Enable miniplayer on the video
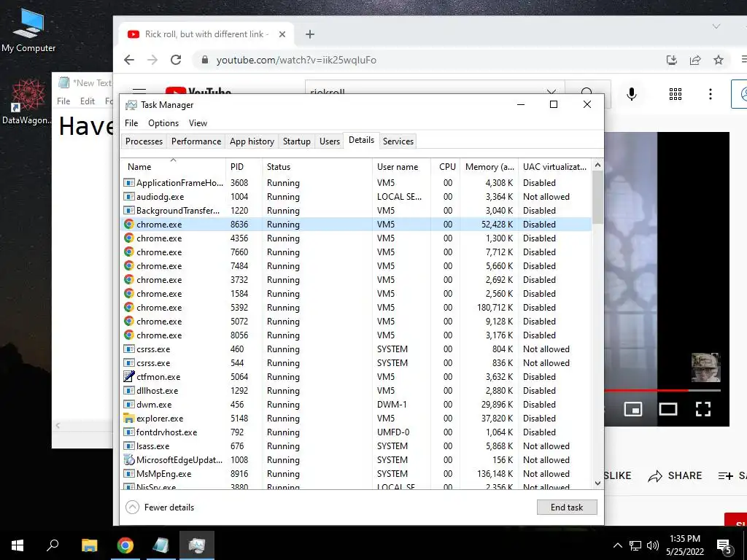This screenshot has width=747, height=560. 632,409
